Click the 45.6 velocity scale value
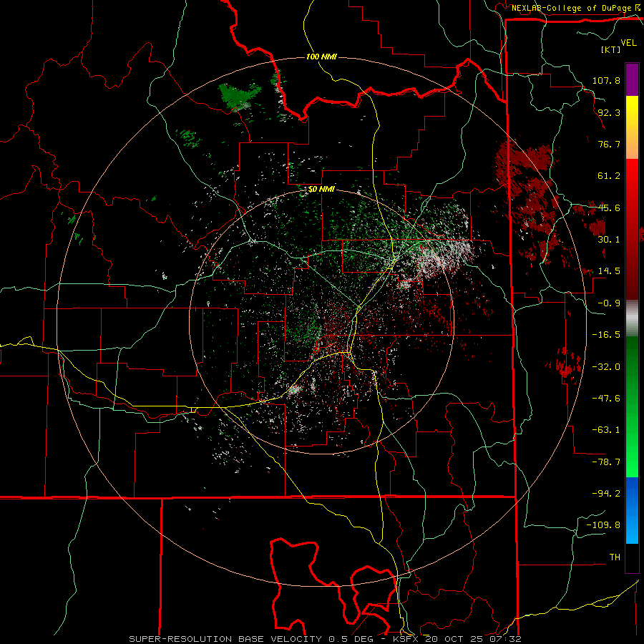This screenshot has width=644, height=644. click(x=609, y=208)
